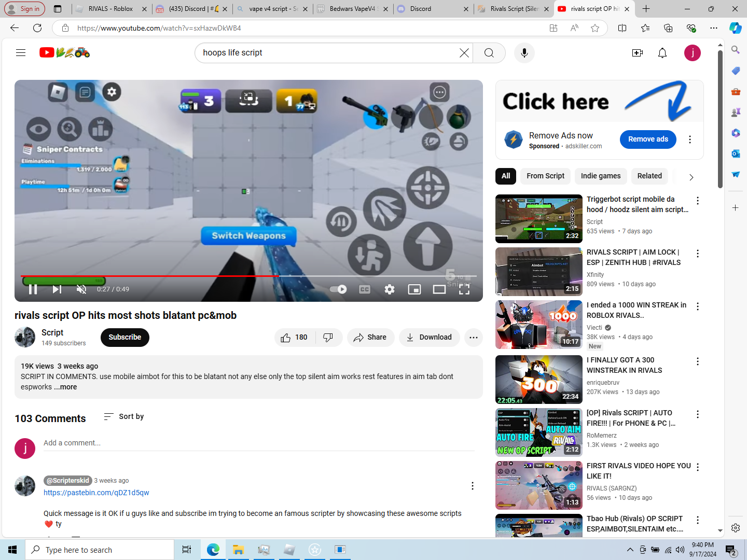The height and width of the screenshot is (560, 747).
Task: Subscribe to Script channel
Action: click(x=125, y=338)
